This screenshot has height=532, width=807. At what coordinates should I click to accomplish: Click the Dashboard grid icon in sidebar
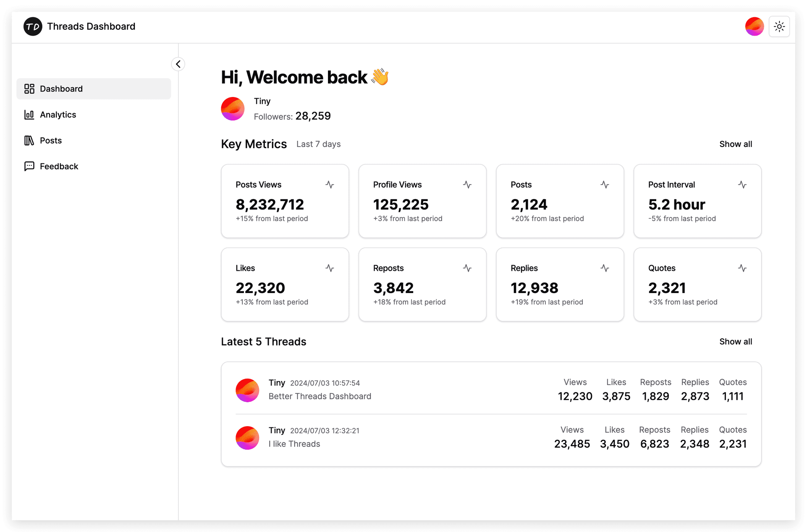click(x=29, y=89)
